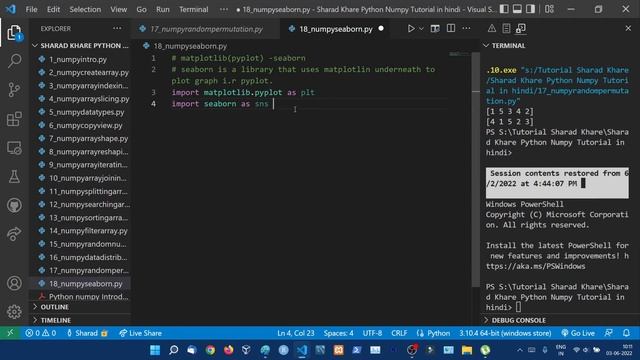Open the third panel icon next to Output
Screen dimensions: 640x360
point(521,28)
